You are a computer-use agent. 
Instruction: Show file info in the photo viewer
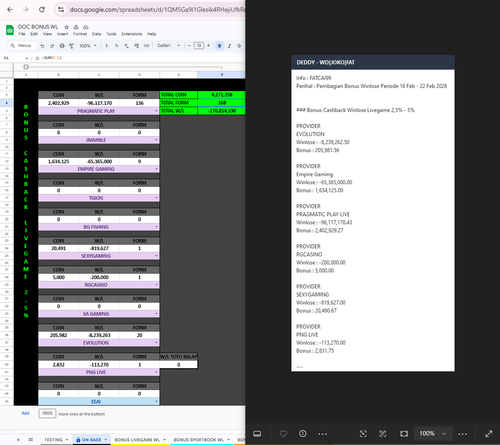[x=303, y=434]
